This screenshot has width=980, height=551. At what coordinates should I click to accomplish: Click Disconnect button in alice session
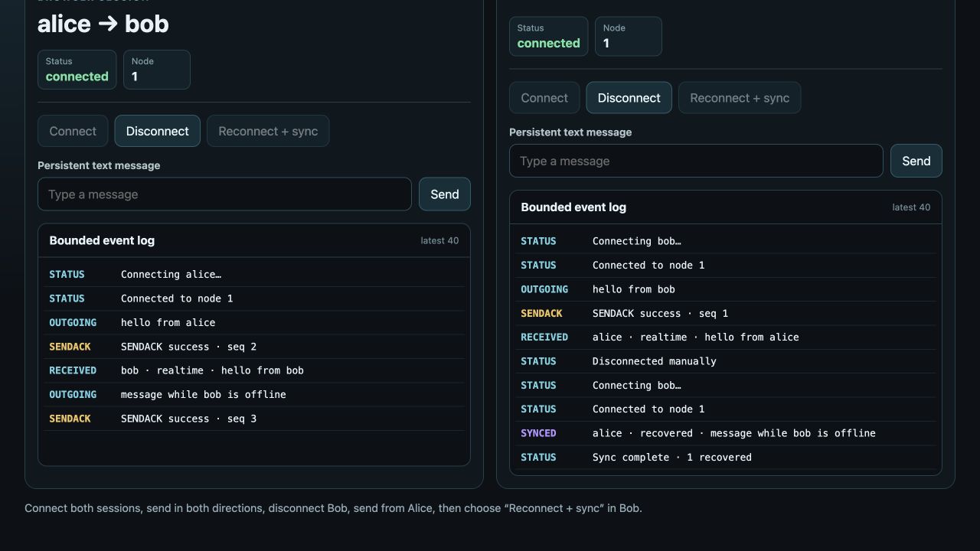click(x=157, y=131)
